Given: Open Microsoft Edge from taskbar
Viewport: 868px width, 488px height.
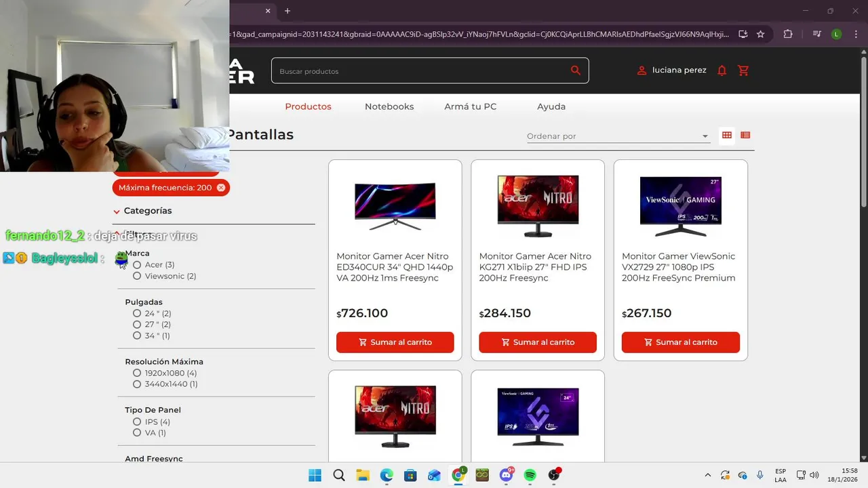Looking at the screenshot, I should [387, 475].
